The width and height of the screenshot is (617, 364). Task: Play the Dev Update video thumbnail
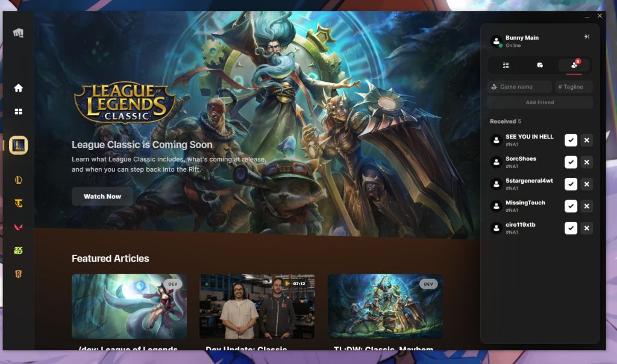point(257,307)
